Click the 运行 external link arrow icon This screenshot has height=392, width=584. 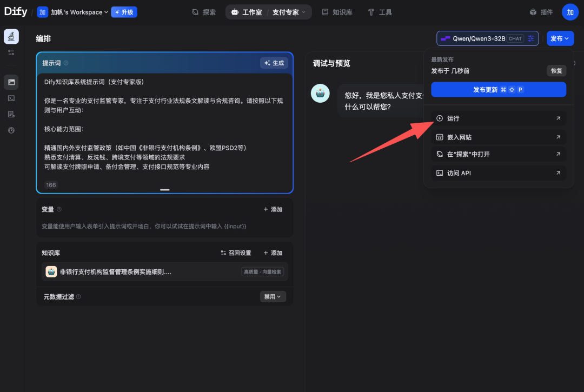[x=558, y=118]
